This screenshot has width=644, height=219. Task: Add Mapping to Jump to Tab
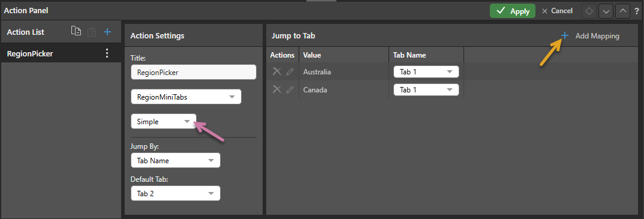(590, 36)
